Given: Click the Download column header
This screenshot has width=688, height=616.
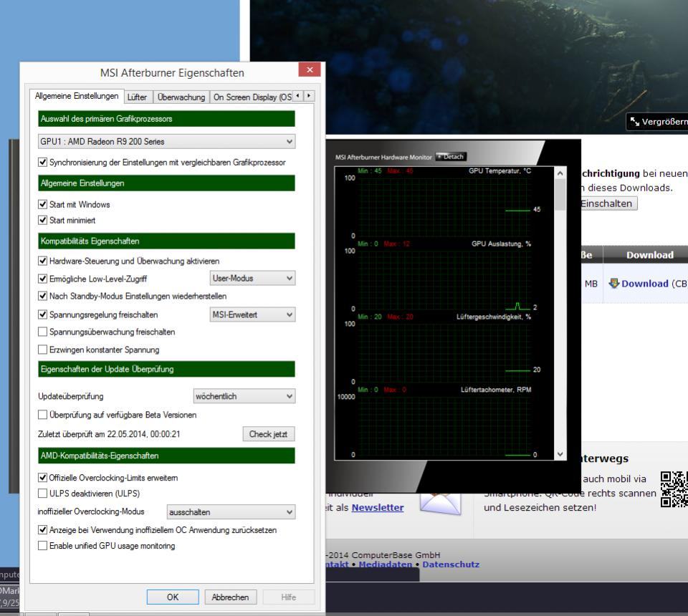Looking at the screenshot, I should (650, 255).
